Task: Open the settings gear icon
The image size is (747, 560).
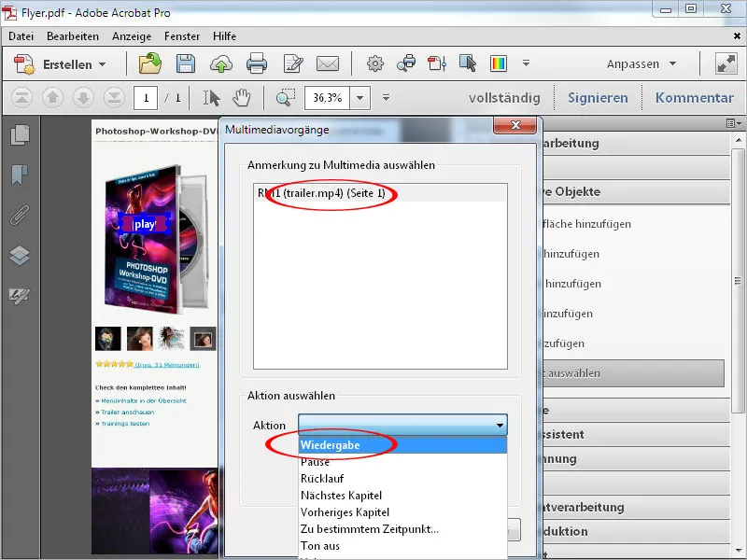Action: [x=375, y=63]
